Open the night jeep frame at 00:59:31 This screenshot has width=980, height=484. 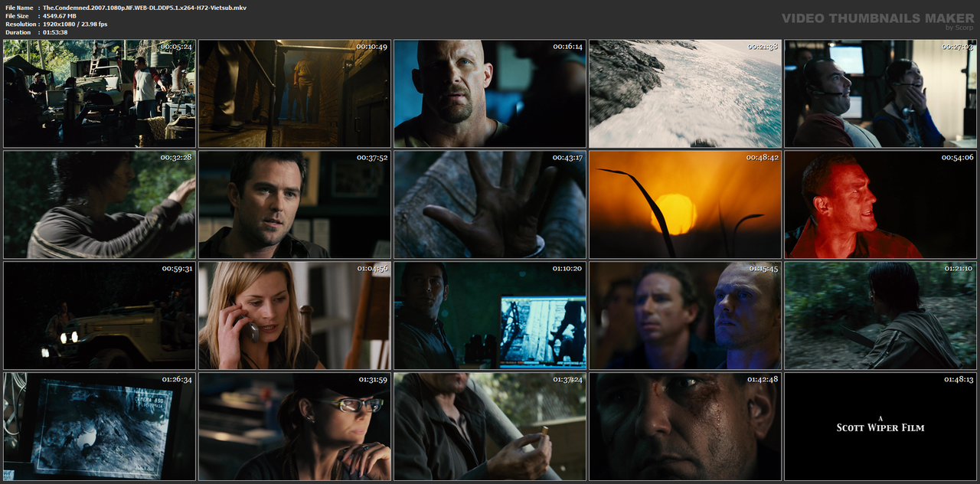(100, 316)
